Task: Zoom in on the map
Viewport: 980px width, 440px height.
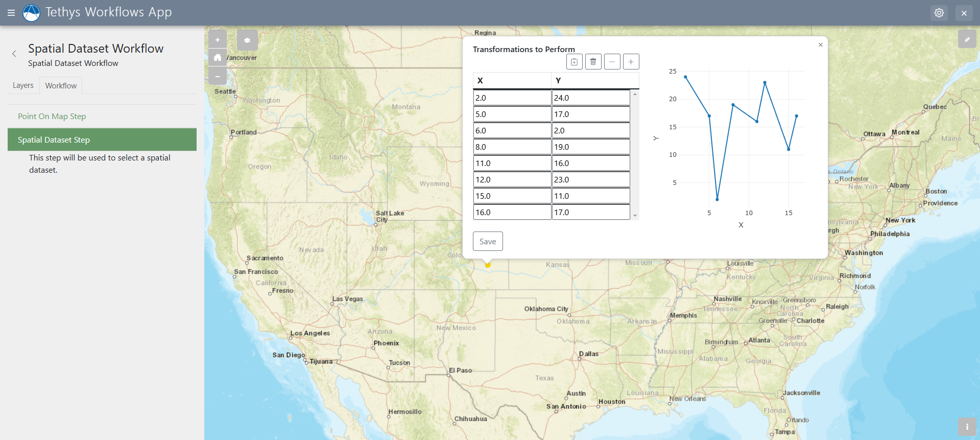Action: [x=218, y=40]
